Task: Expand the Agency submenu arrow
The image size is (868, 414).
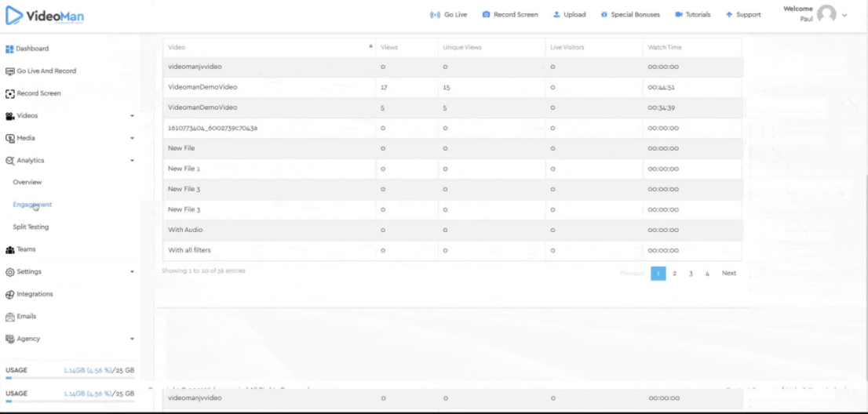Action: pos(132,339)
